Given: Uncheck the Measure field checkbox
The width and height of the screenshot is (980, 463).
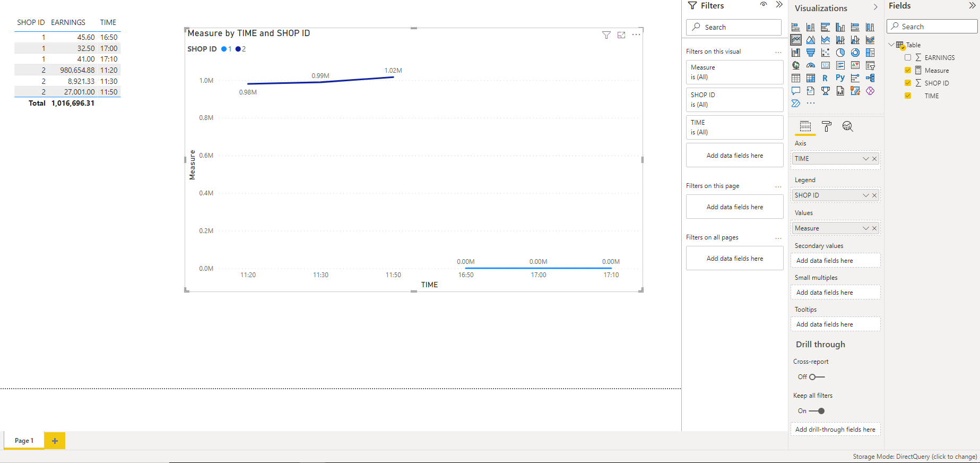Looking at the screenshot, I should click(x=908, y=70).
